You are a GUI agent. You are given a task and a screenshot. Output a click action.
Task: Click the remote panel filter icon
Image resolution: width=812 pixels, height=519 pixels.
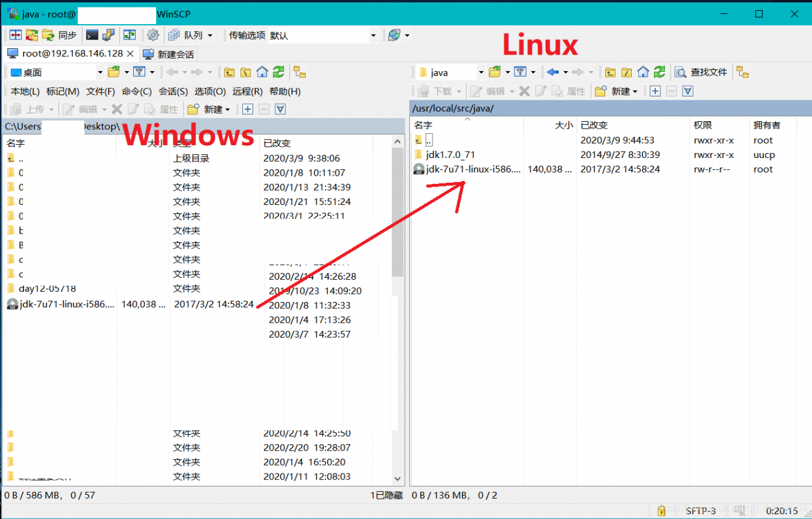520,72
